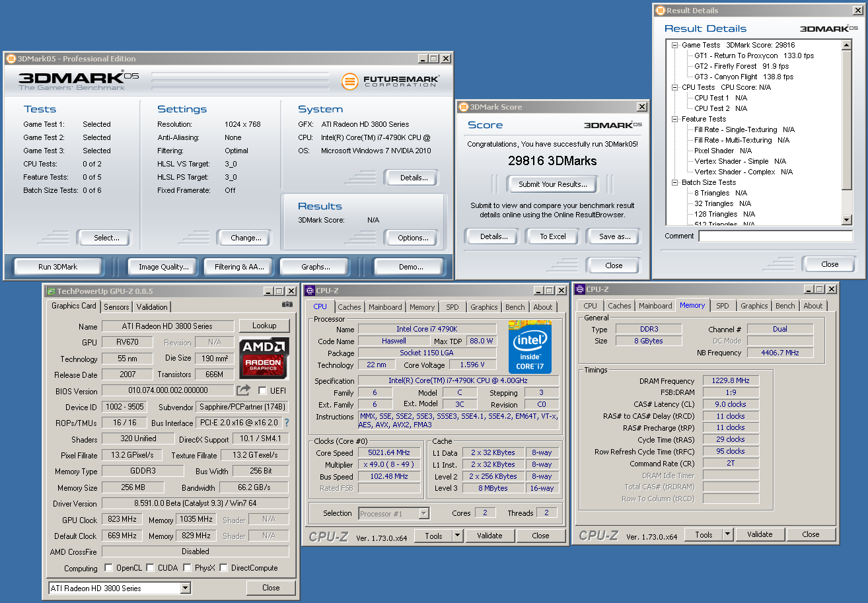Open About tab in CPU-Z memory window

tap(813, 306)
